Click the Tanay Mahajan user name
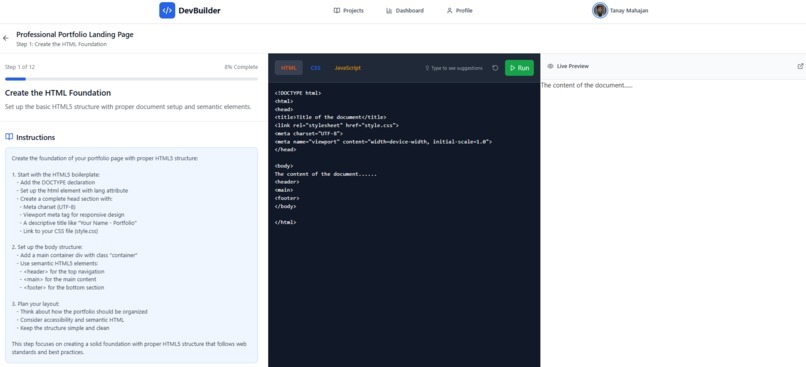The width and height of the screenshot is (806, 367). point(629,10)
